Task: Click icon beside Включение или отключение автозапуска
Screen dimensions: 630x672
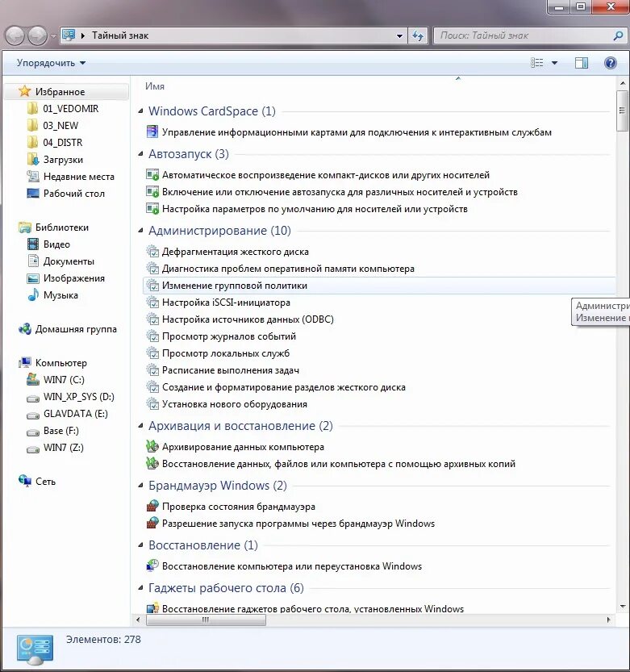Action: coord(152,191)
